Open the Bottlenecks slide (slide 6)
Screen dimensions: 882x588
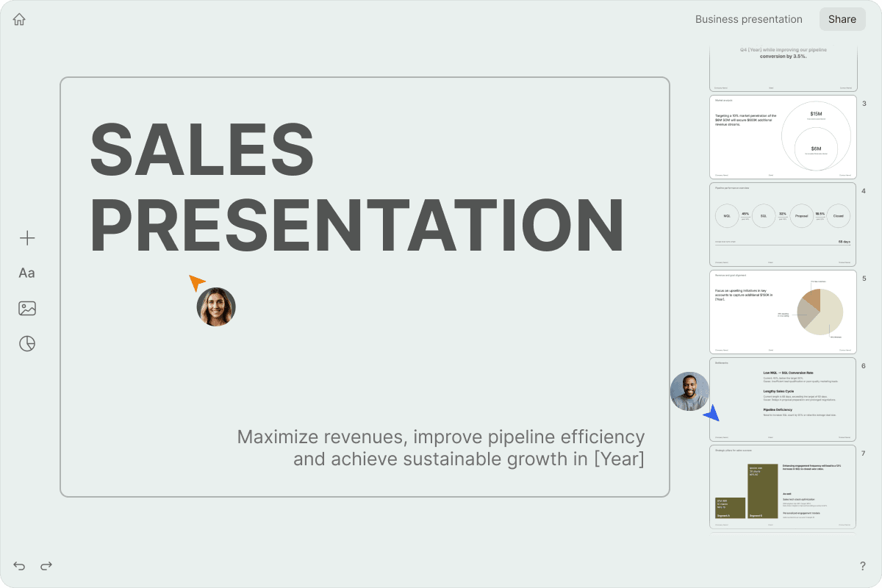point(782,399)
